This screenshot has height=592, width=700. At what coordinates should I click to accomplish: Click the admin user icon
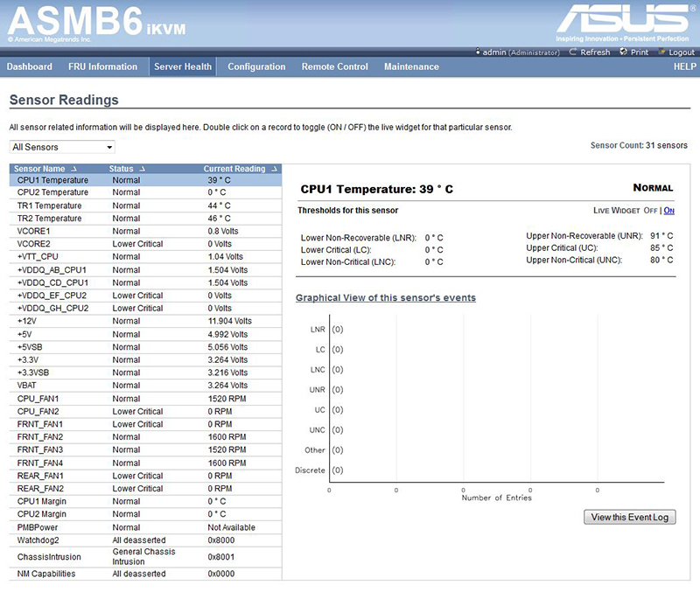click(x=478, y=52)
